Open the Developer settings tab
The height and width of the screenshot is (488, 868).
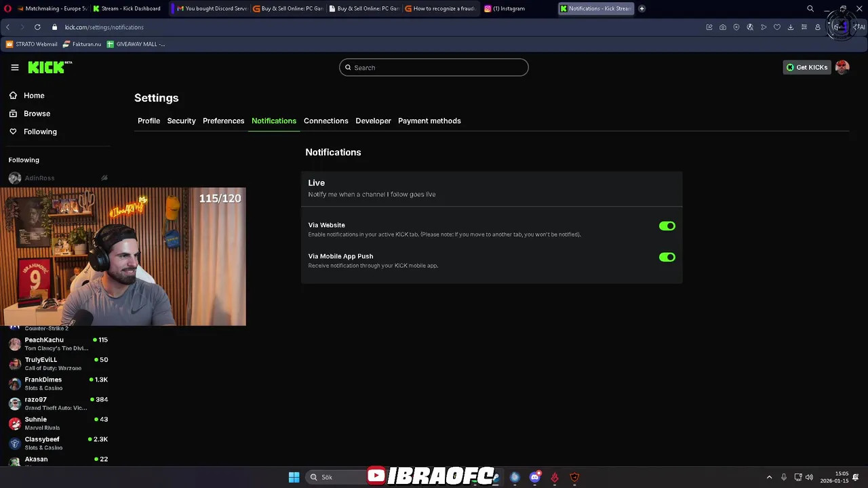click(373, 121)
